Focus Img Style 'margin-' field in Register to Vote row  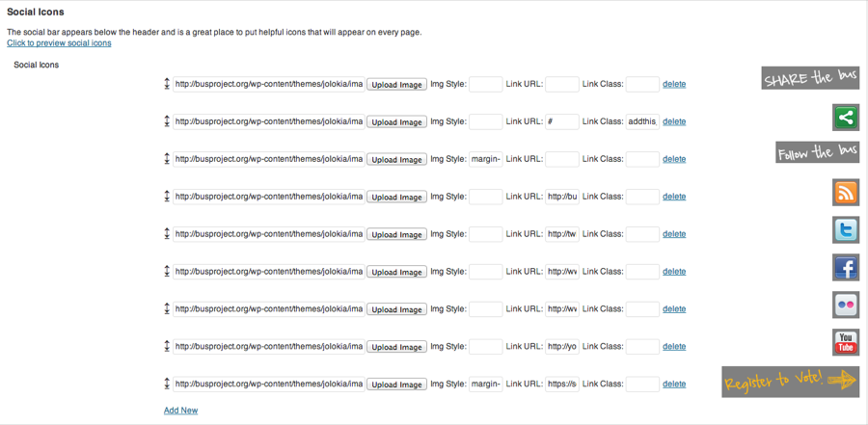click(486, 385)
